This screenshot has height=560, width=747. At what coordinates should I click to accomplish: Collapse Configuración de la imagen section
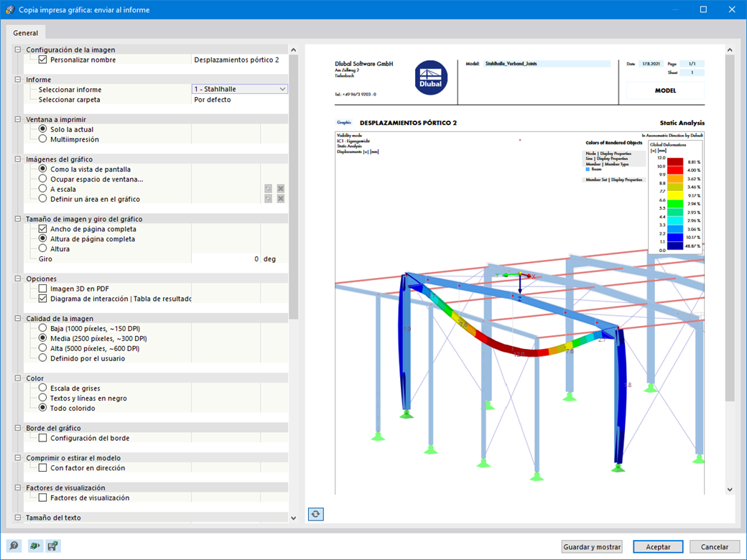tap(18, 50)
